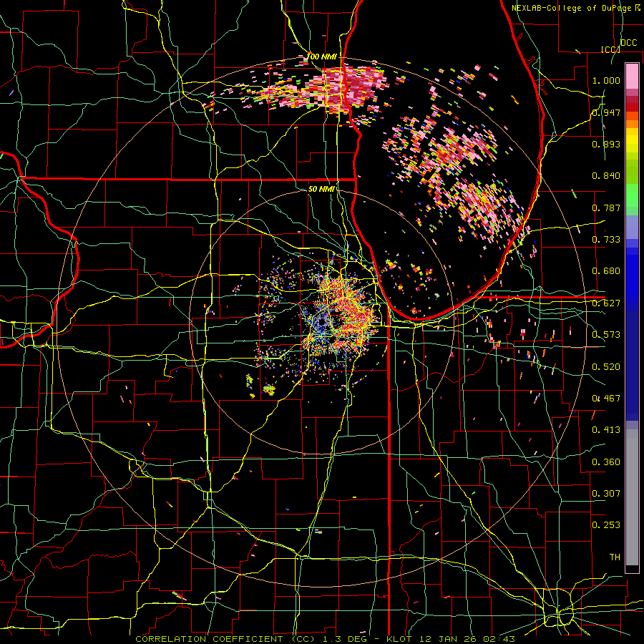
Task: Click the [CC] units label above the color bar
Action: [611, 49]
